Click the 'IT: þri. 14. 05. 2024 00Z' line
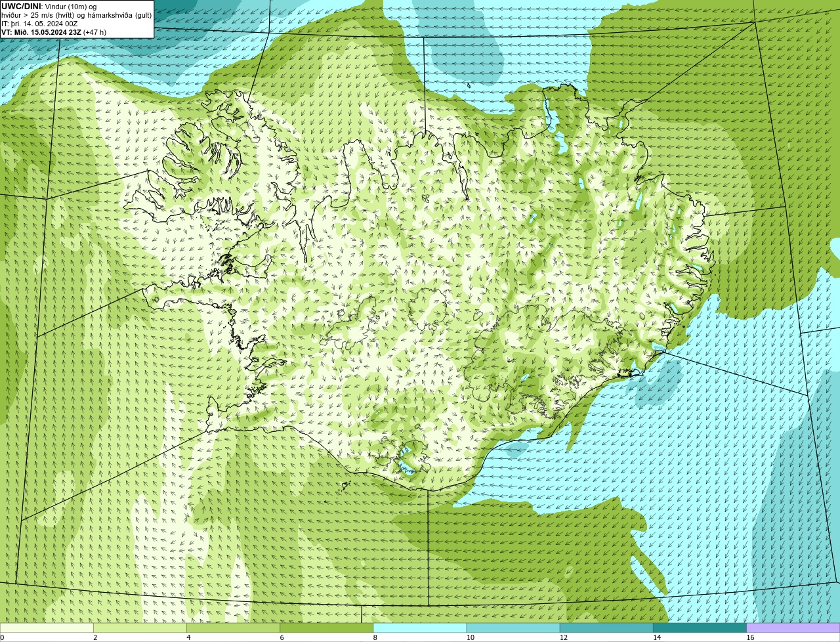 tap(39, 24)
